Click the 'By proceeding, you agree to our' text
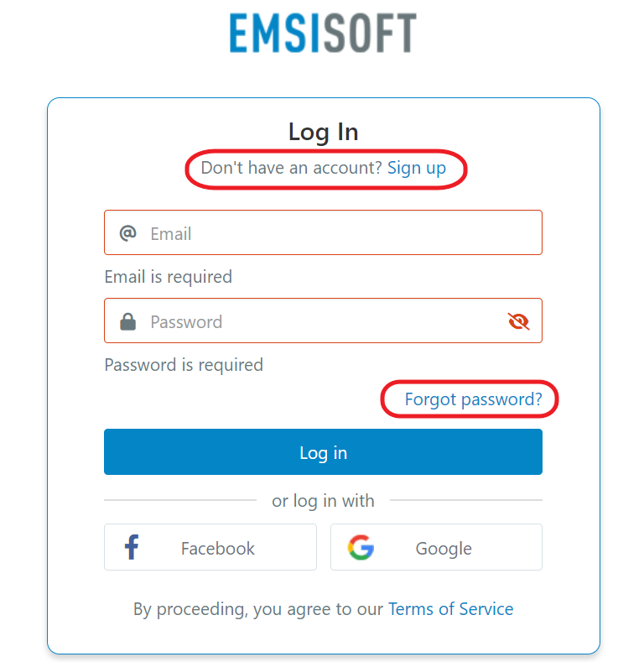This screenshot has width=644, height=662. [258, 609]
